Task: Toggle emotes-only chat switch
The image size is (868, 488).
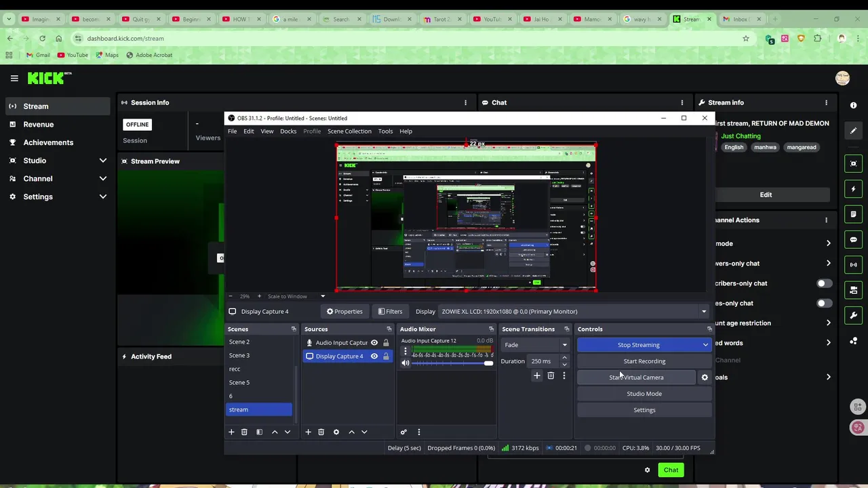Action: coord(823,303)
